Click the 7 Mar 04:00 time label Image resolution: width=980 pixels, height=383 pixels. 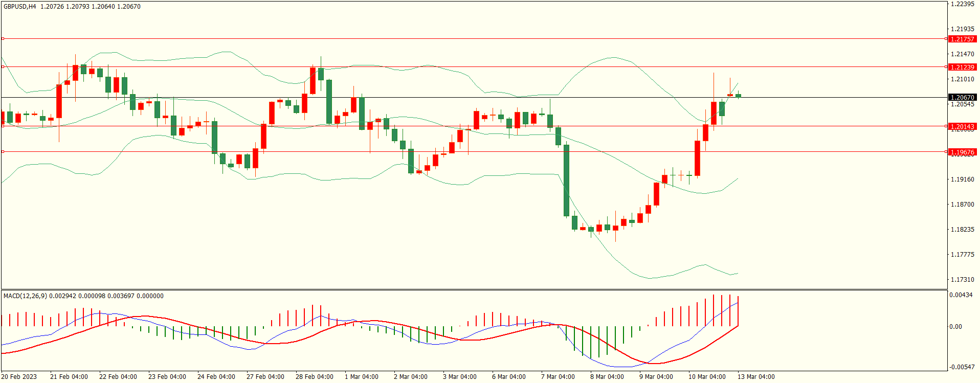[x=558, y=377]
